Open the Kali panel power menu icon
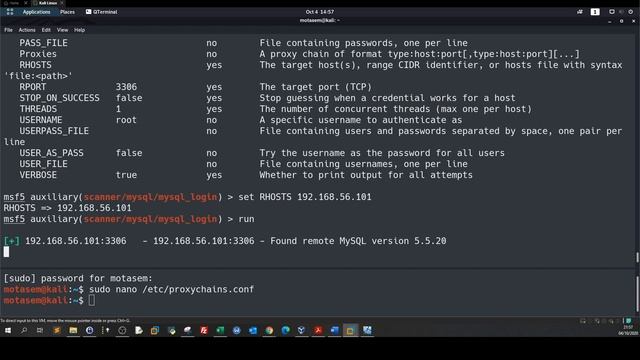Viewport: 640px width, 360px height. 631,12
